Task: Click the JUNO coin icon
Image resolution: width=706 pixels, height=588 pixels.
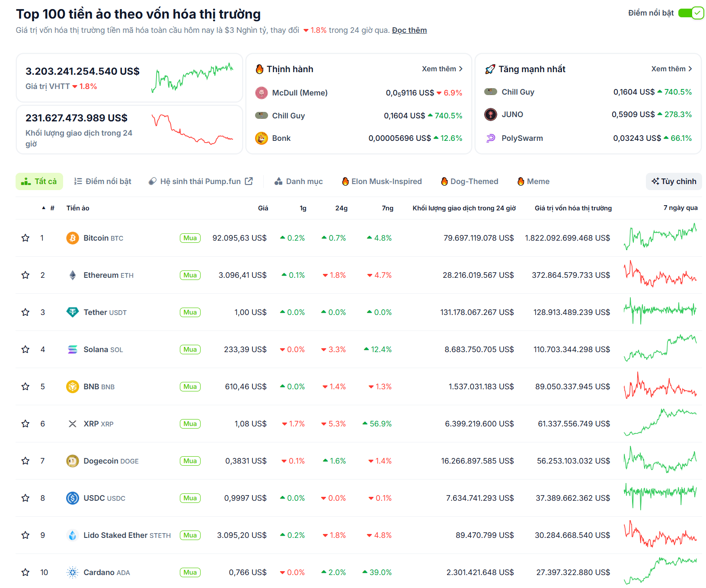Action: [x=491, y=114]
